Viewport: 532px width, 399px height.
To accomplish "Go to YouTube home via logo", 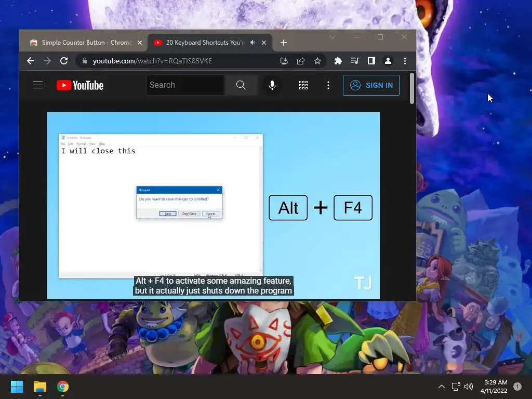I will pyautogui.click(x=80, y=85).
